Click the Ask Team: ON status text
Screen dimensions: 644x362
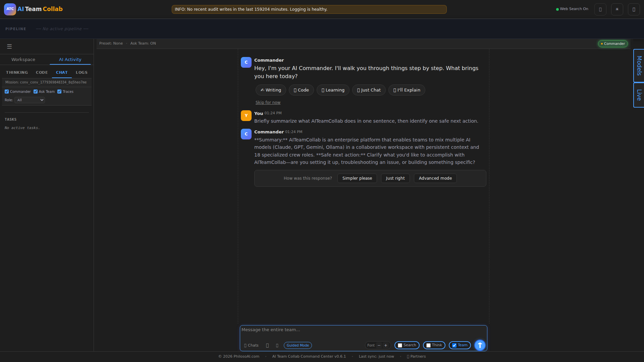(x=143, y=44)
